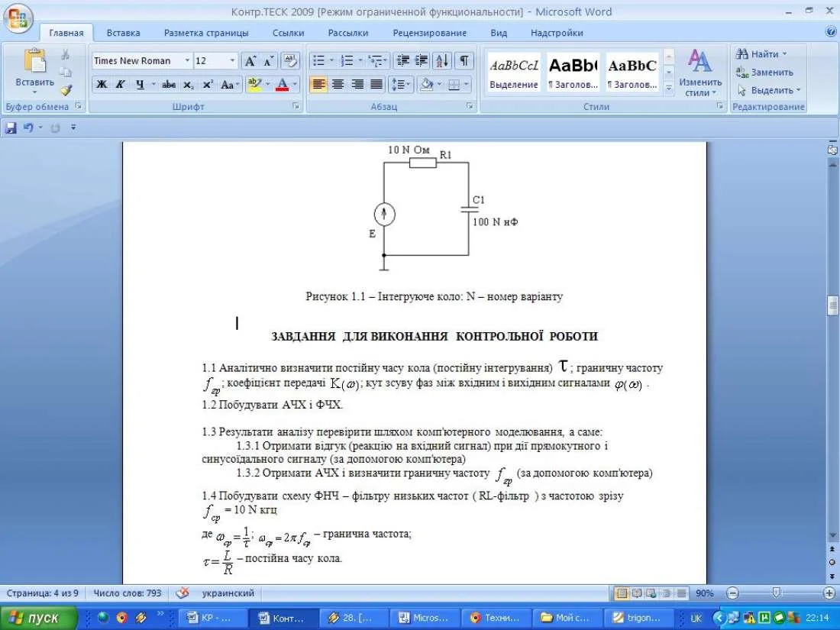Click the пуск Start button

click(x=39, y=619)
